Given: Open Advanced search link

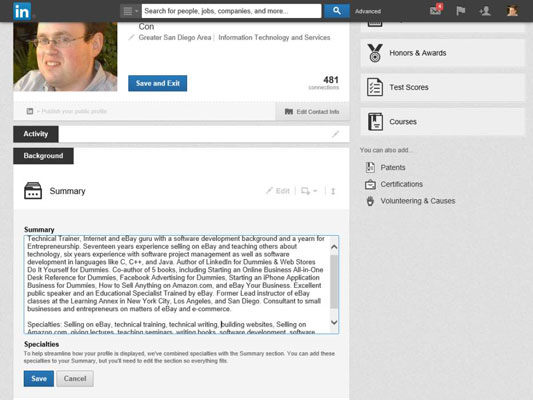Looking at the screenshot, I should pyautogui.click(x=368, y=11).
